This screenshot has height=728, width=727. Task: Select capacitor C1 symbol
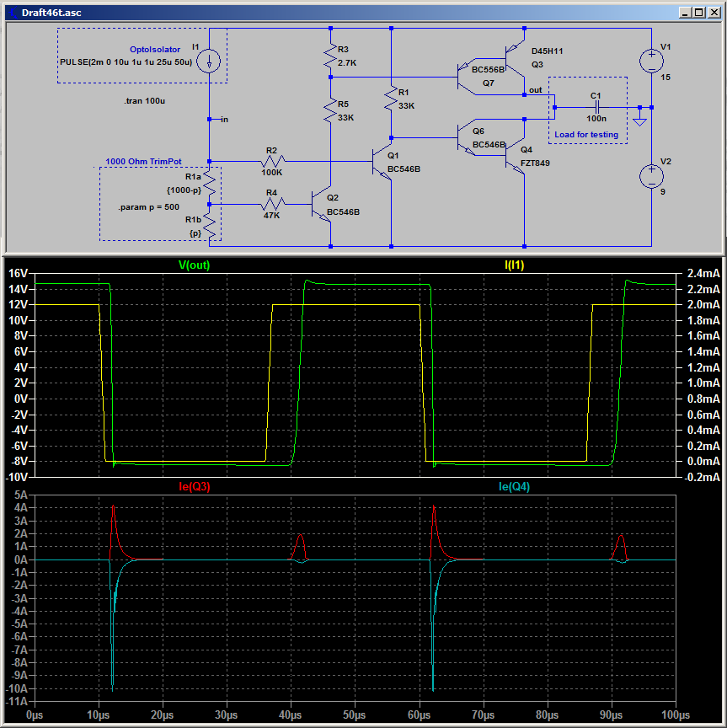coord(597,108)
